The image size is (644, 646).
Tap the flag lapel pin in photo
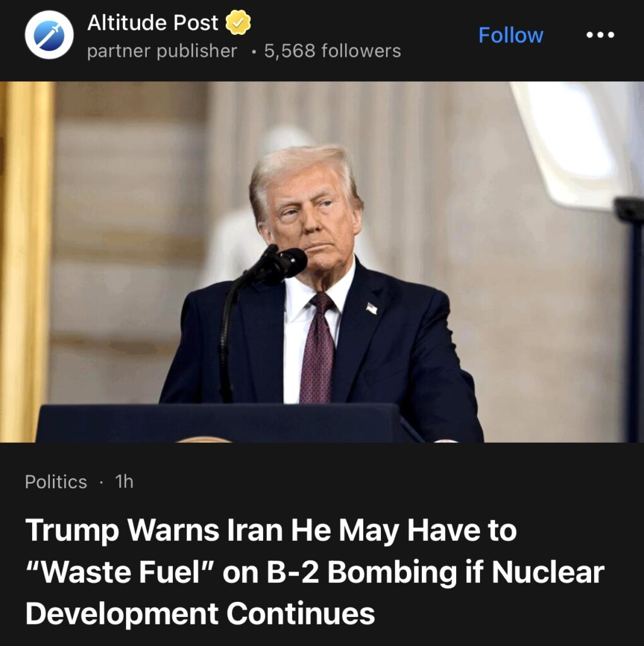372,308
